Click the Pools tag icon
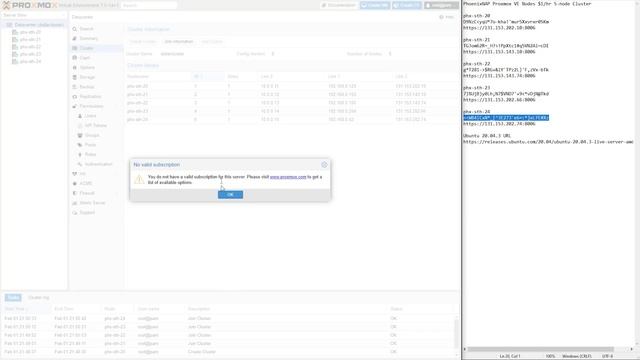The height and width of the screenshot is (360, 640). (x=80, y=145)
